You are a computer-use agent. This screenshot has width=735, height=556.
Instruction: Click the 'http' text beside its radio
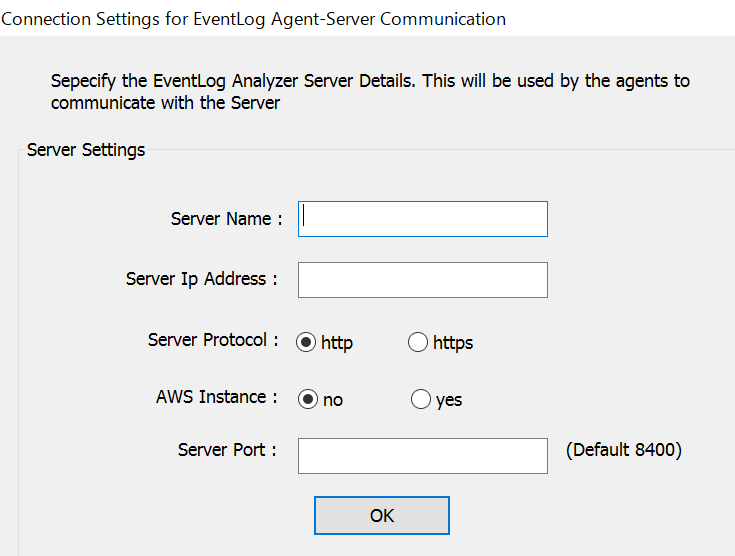pyautogui.click(x=337, y=343)
